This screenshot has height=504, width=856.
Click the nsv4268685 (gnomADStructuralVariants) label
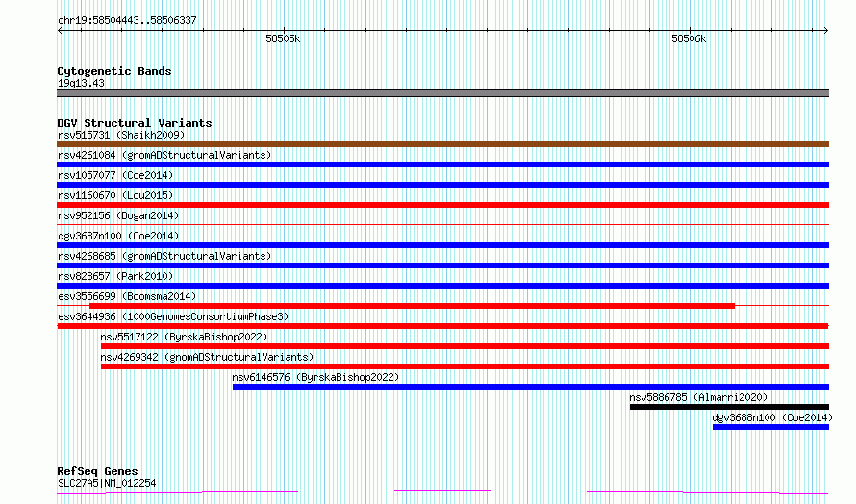(x=164, y=256)
